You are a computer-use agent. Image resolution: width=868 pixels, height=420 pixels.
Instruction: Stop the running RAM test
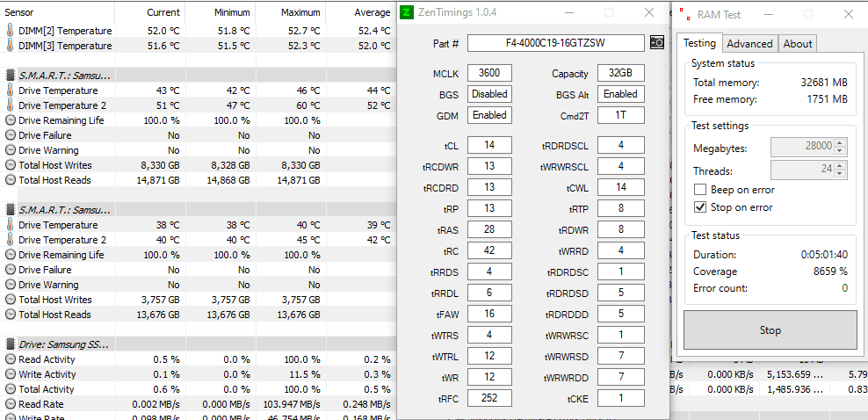click(x=770, y=330)
